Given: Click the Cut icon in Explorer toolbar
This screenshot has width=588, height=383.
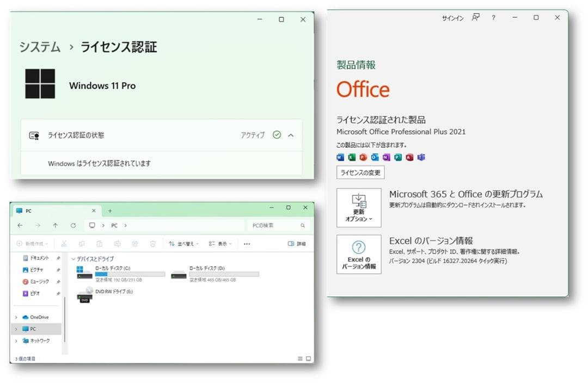Looking at the screenshot, I should tap(64, 244).
